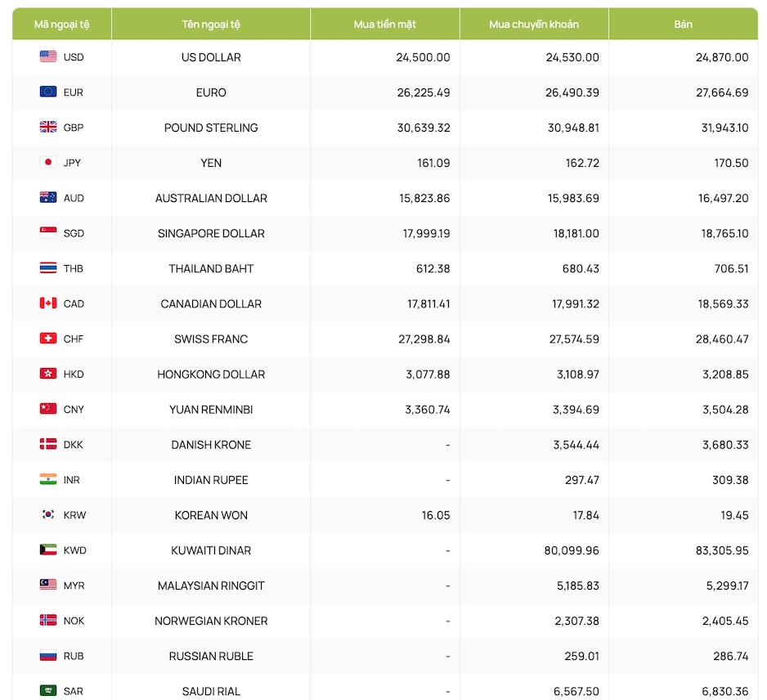
Task: Select the SINGAPORE DOLLAR row name
Action: pos(211,233)
